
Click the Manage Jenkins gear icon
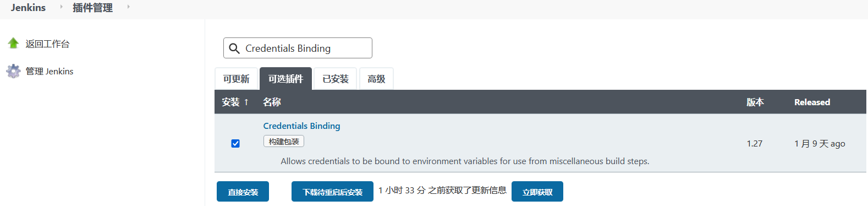(x=13, y=71)
